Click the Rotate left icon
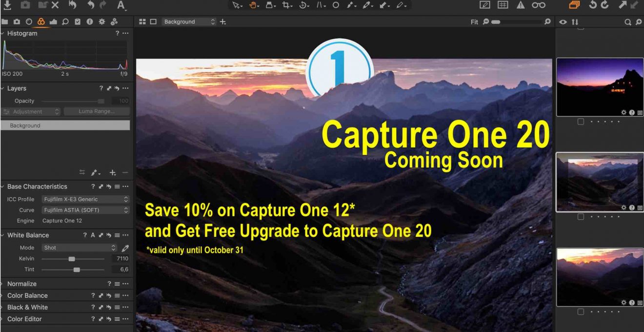This screenshot has width=644, height=332. point(593,5)
